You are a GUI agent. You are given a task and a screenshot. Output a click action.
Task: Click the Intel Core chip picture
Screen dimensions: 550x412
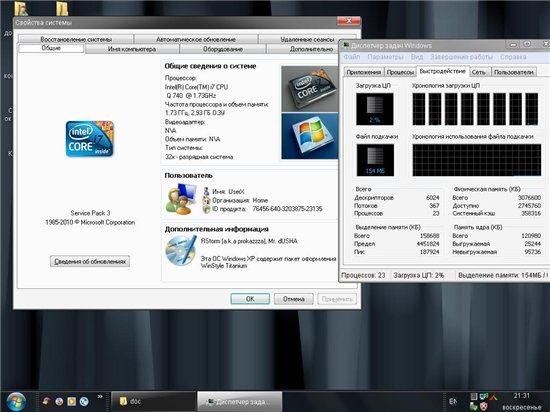[310, 89]
